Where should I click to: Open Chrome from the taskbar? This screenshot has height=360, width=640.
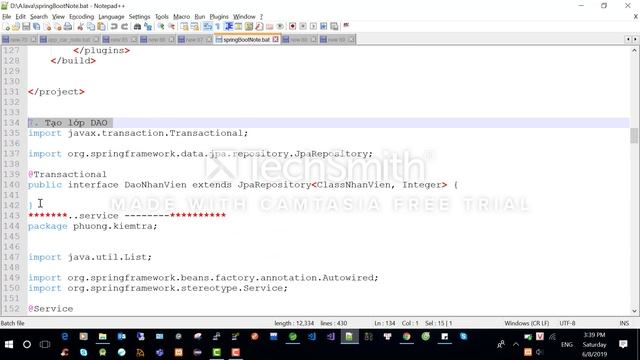click(x=407, y=337)
